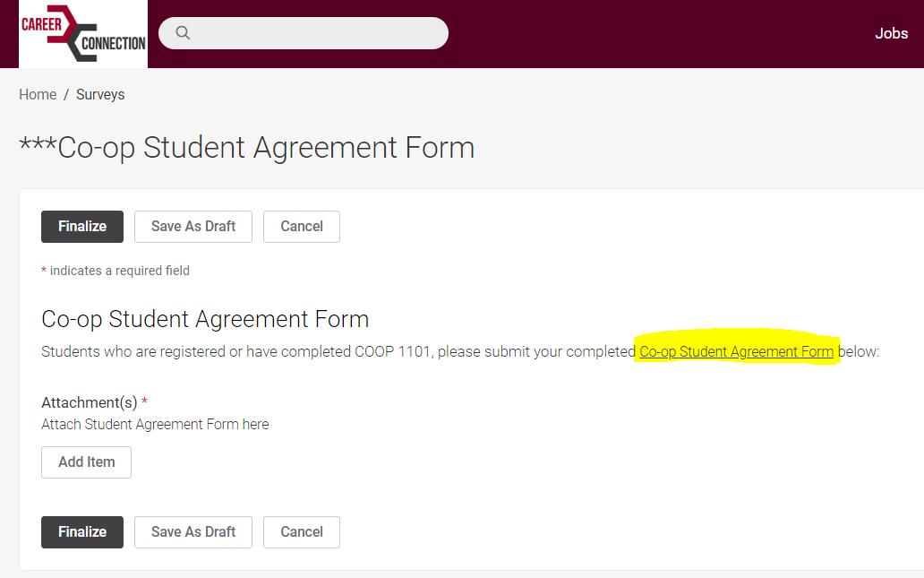Go to Home breadcrumb link
The width and height of the screenshot is (924, 578).
[38, 94]
